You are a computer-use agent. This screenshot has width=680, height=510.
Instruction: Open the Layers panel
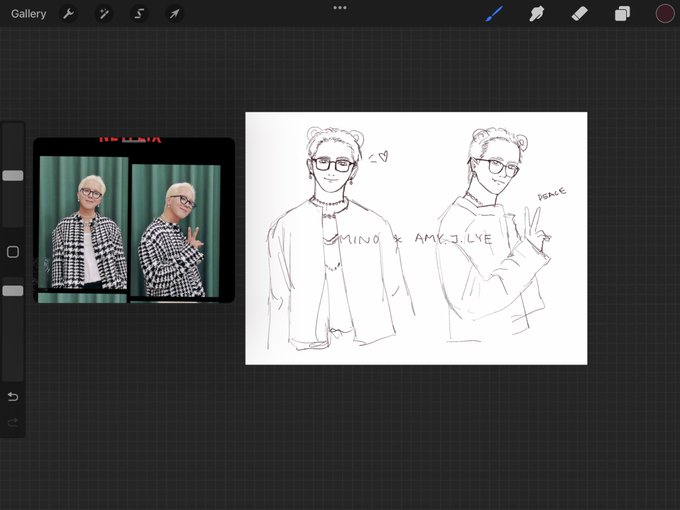[622, 14]
